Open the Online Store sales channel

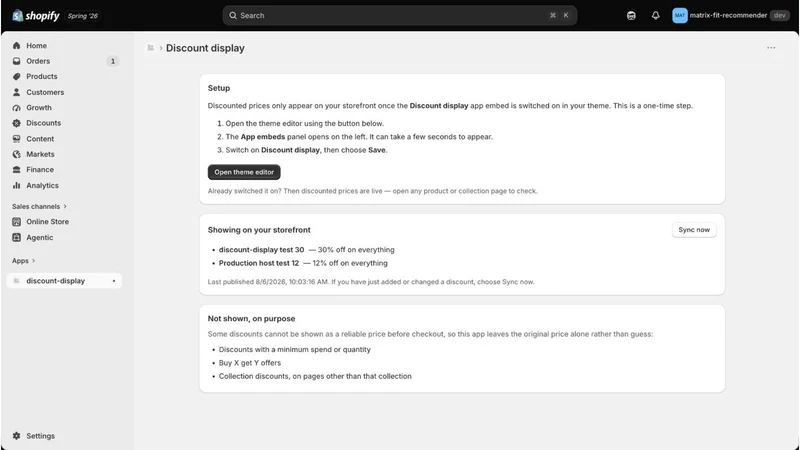47,221
